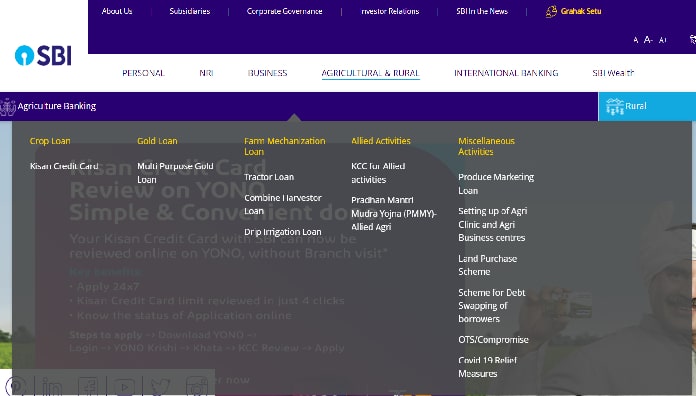This screenshot has width=696, height=396.
Task: Open SBI LinkedIn page icon
Action: 52,386
